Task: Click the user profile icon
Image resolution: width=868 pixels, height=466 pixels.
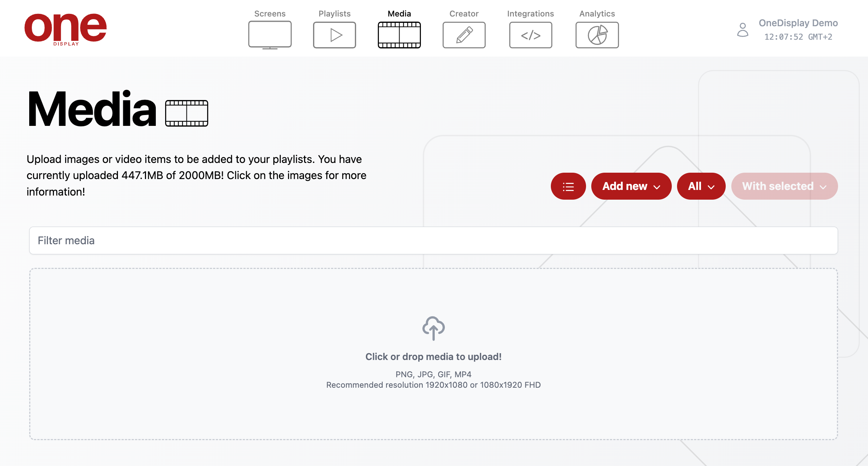Action: [743, 30]
